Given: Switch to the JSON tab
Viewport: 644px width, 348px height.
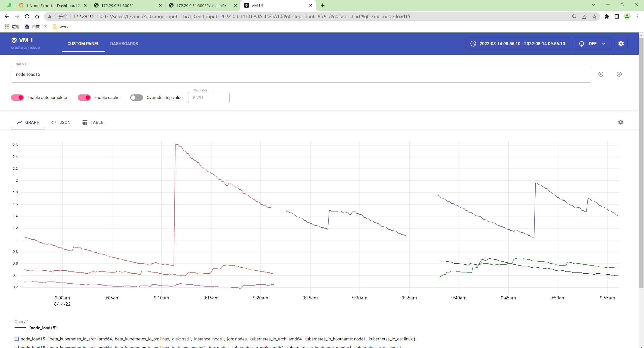Looking at the screenshot, I should (x=61, y=122).
